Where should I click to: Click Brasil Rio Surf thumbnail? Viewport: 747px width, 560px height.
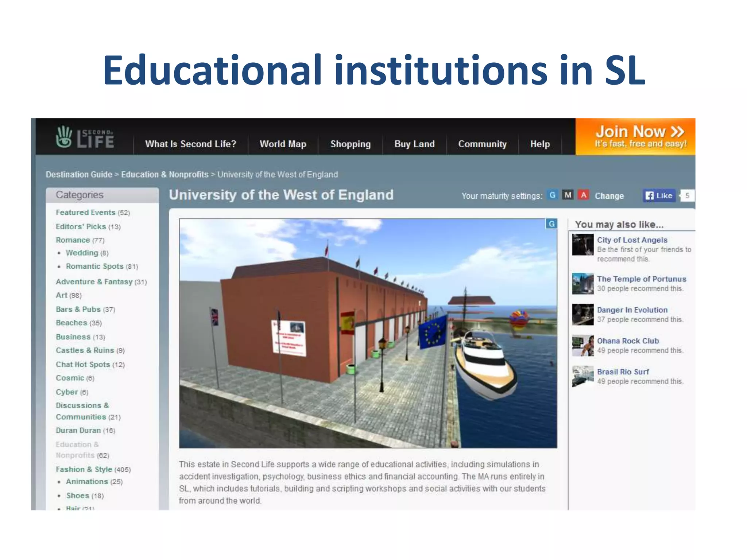coord(583,377)
